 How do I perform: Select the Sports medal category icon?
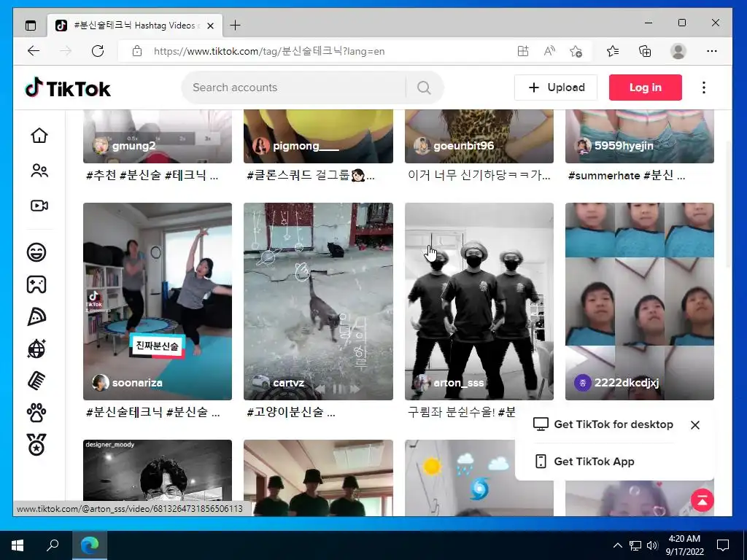(x=36, y=445)
